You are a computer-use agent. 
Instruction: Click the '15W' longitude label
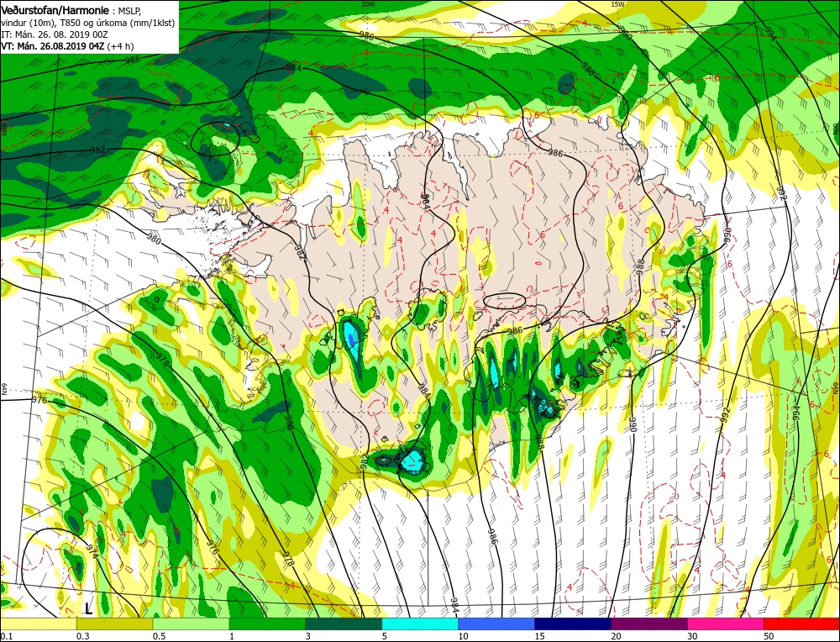click(x=617, y=3)
